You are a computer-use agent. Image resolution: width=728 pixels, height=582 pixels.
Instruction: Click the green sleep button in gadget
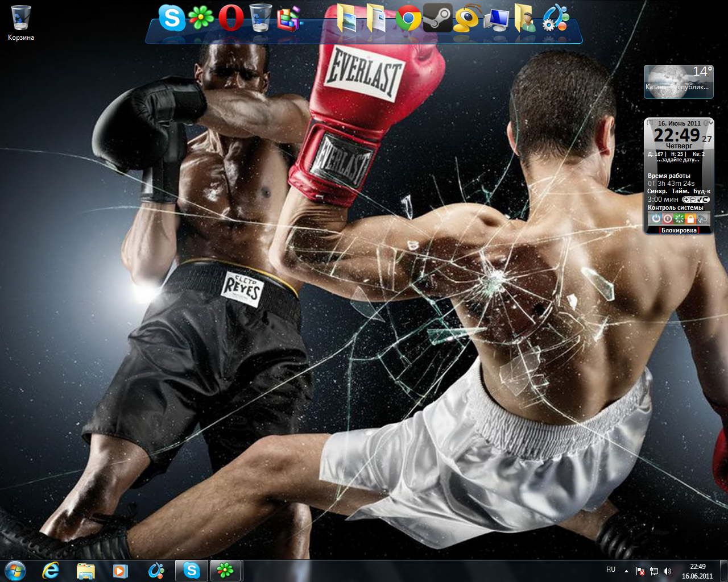tap(679, 218)
